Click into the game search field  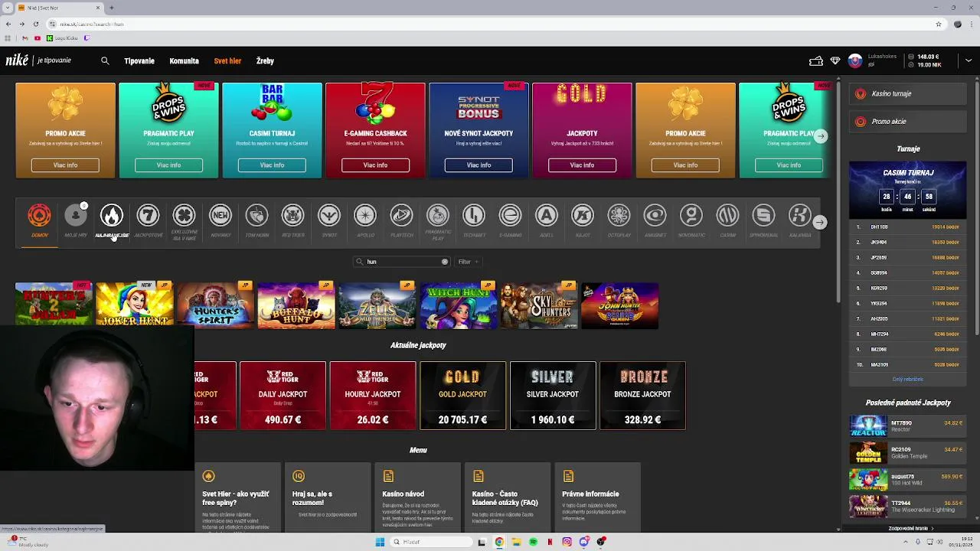pos(401,262)
